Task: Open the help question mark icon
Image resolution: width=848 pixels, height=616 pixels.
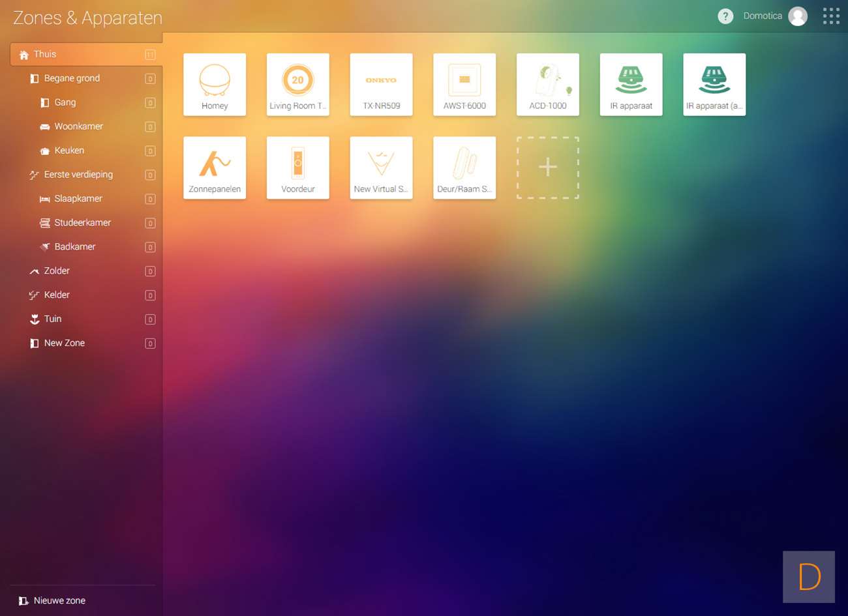Action: click(x=725, y=16)
